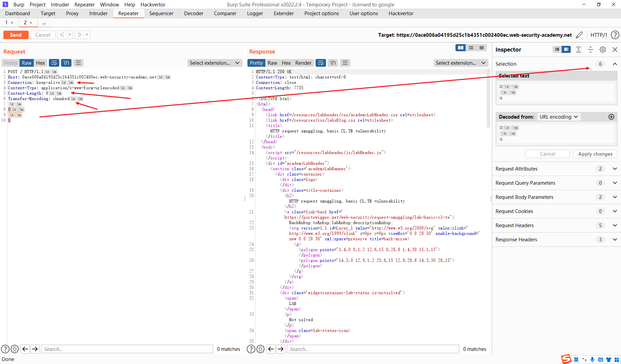Click the Sogou input method icon in the tray
Image resolution: width=621 pixels, height=364 pixels.
coord(566,359)
